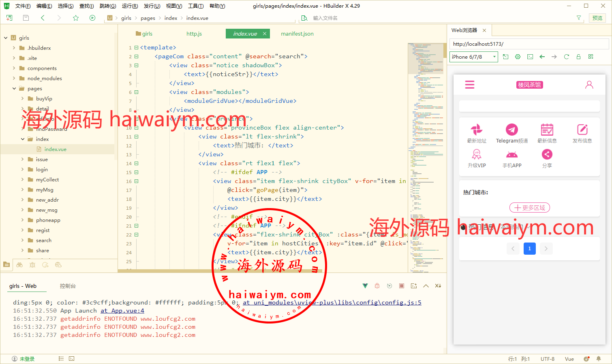
Task: Click the QR code icon in browser toolbar
Action: [591, 57]
